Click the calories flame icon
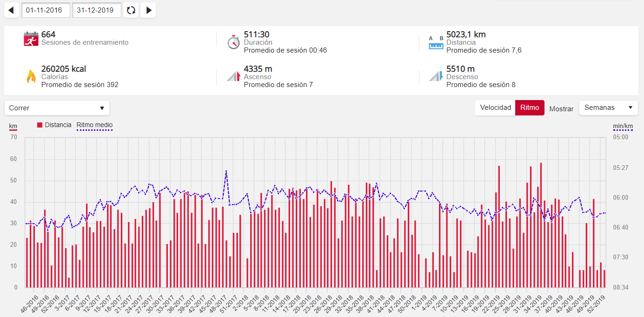Viewport: 644px width, 317px height. 31,76
